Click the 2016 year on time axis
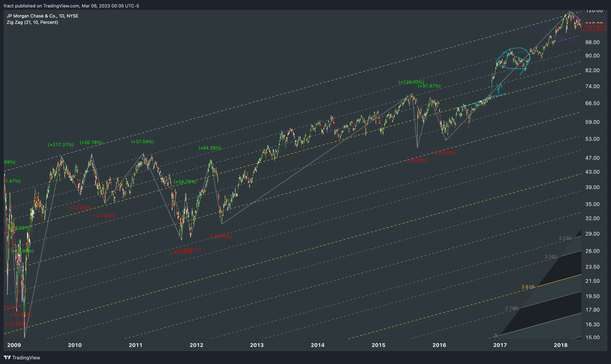Image resolution: width=611 pixels, height=364 pixels. 439,345
